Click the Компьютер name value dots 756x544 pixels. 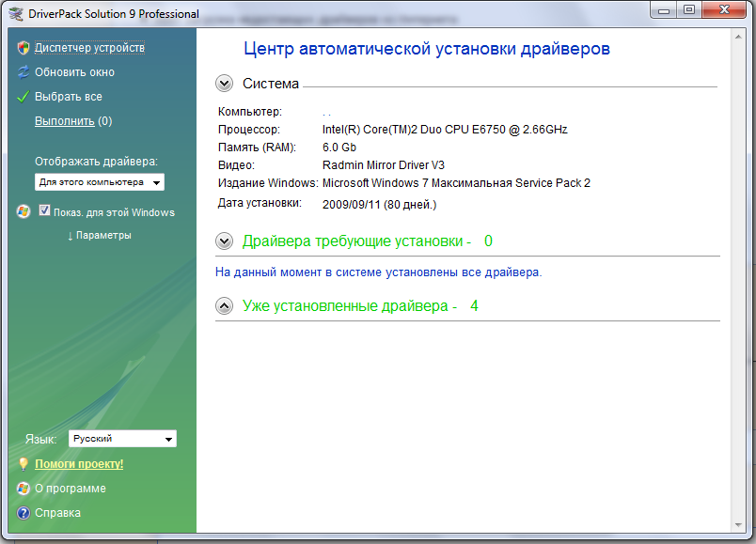327,115
